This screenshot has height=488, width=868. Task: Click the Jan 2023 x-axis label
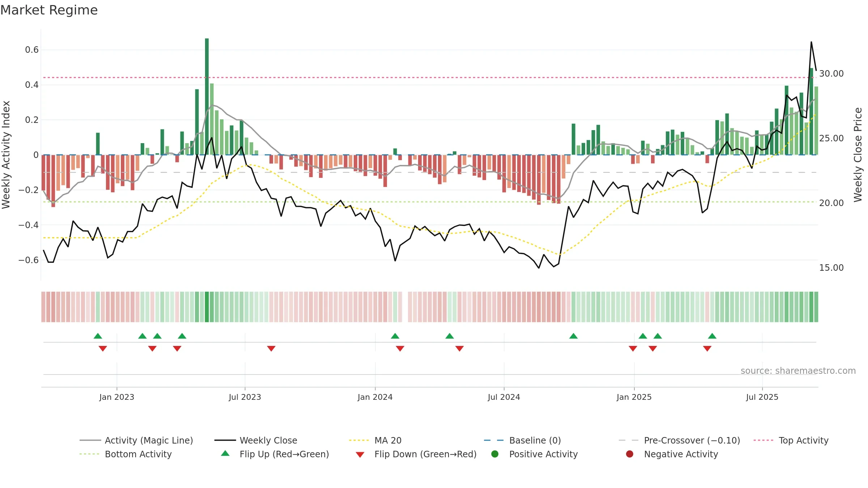117,397
